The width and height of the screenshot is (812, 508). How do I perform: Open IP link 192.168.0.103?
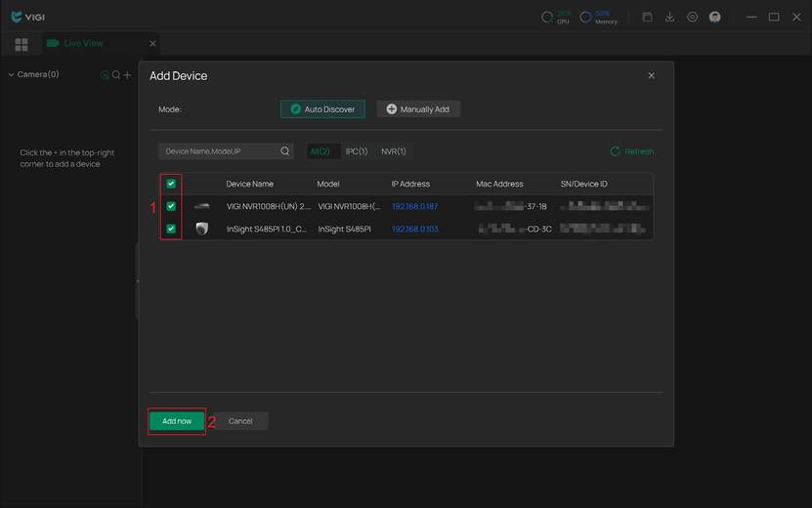pos(414,229)
